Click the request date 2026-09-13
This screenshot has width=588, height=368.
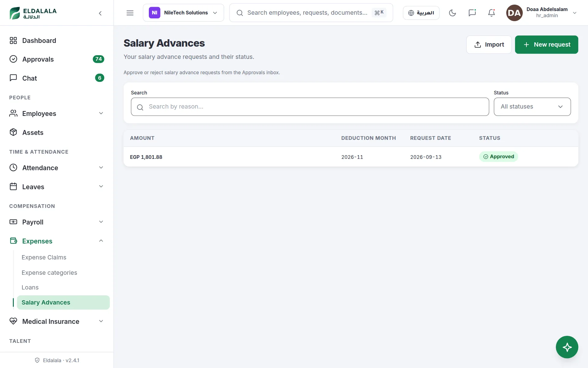click(x=426, y=157)
